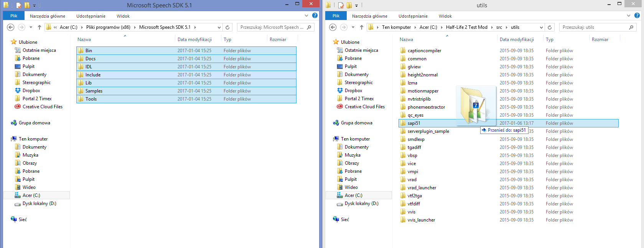Select the Samples folder in left window
Image resolution: width=644 pixels, height=248 pixels.
click(186, 91)
